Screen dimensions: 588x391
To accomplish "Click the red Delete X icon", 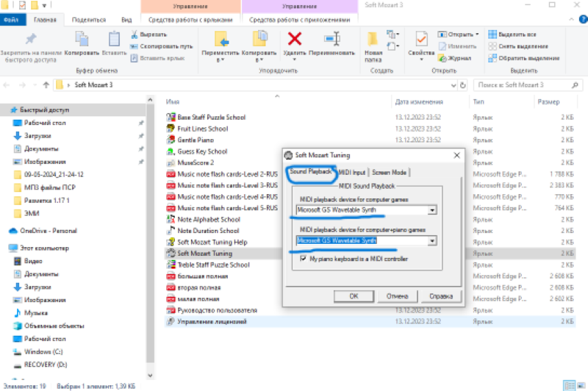I will 295,39.
